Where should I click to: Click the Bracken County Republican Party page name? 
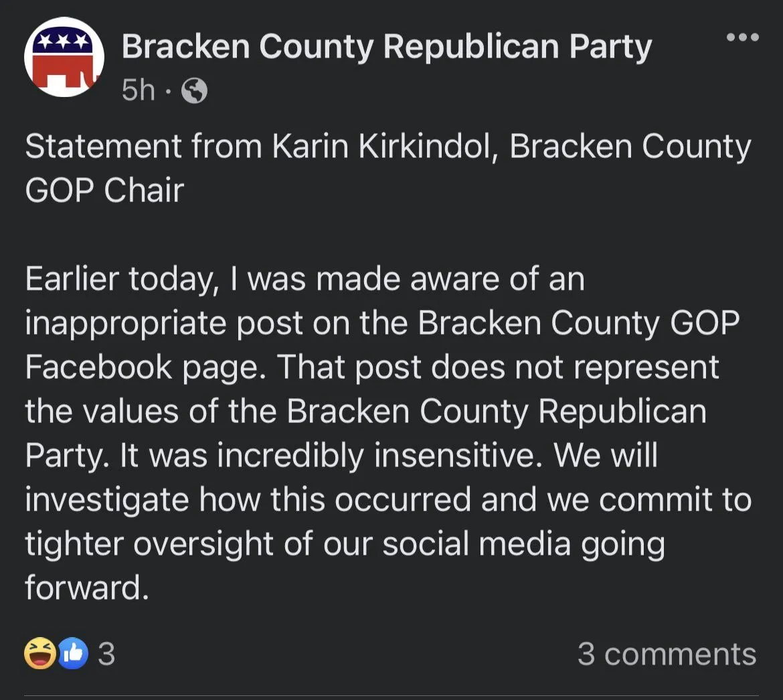386,48
